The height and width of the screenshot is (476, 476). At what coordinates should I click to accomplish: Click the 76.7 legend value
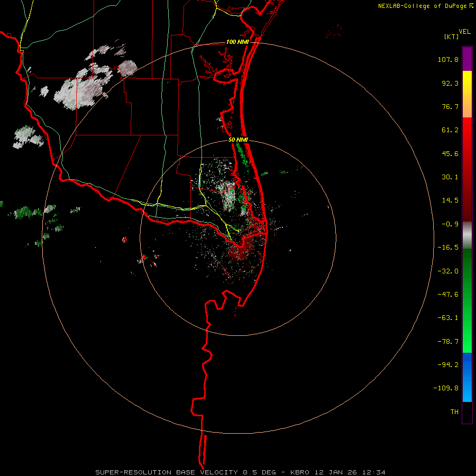pyautogui.click(x=450, y=106)
